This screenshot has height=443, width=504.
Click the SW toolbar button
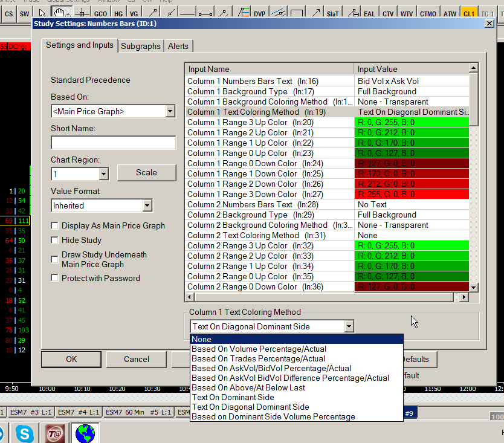[24, 13]
